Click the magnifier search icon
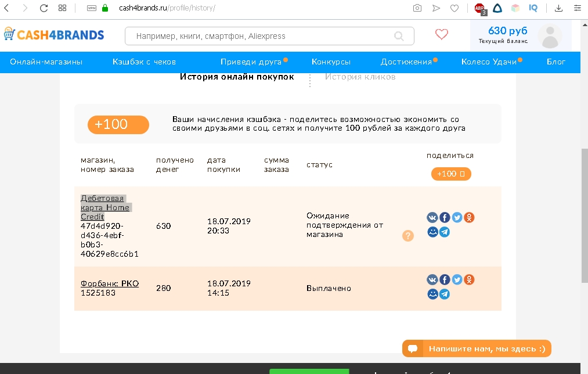Screen dimensions: 588x374 (x=399, y=36)
